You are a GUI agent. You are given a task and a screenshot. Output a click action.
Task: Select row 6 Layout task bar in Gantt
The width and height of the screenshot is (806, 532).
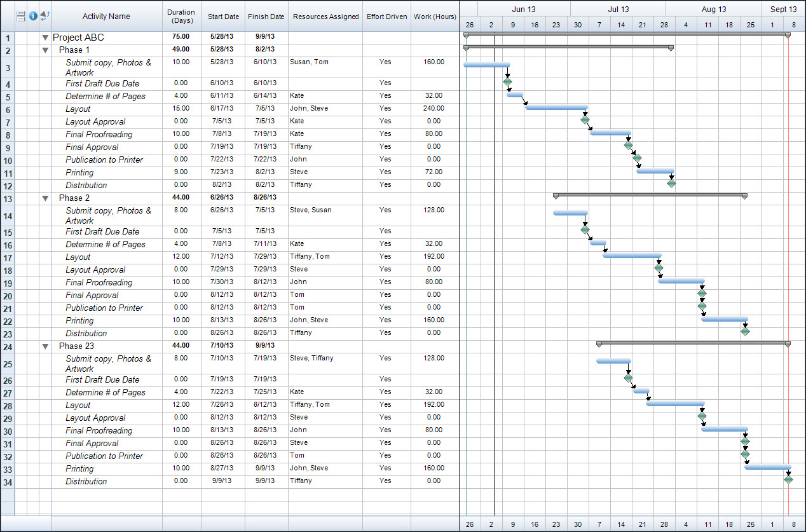point(556,107)
